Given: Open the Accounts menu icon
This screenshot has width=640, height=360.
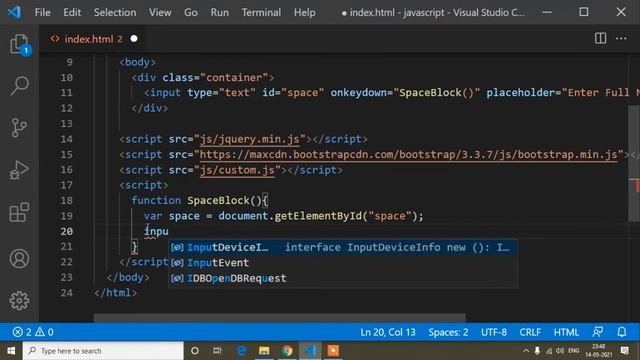Looking at the screenshot, I should pyautogui.click(x=19, y=259).
